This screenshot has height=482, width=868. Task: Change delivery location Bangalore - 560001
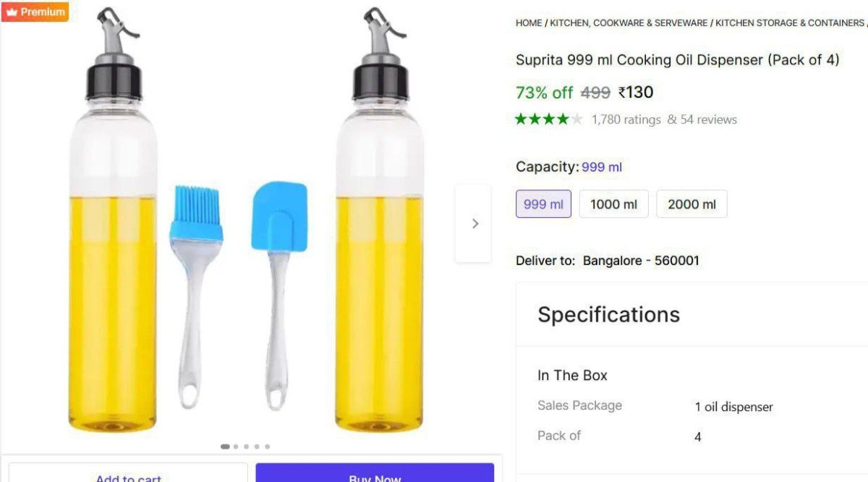tap(641, 261)
